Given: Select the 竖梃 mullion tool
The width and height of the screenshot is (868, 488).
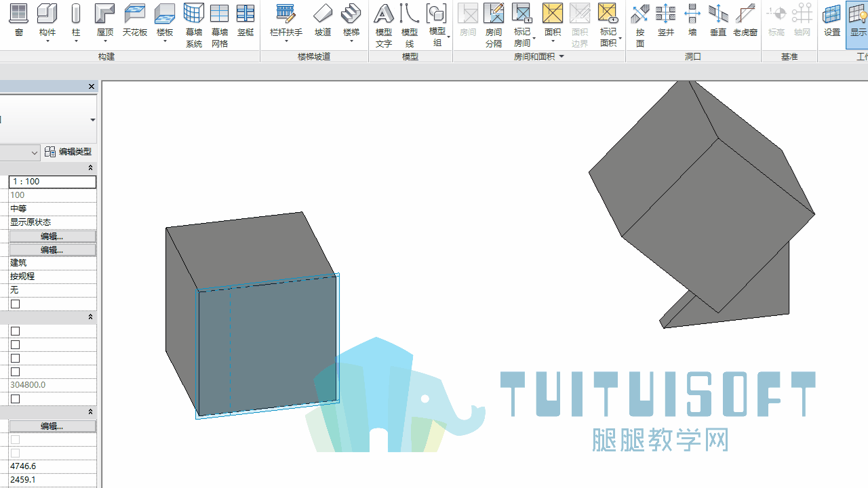Looking at the screenshot, I should pyautogui.click(x=245, y=21).
